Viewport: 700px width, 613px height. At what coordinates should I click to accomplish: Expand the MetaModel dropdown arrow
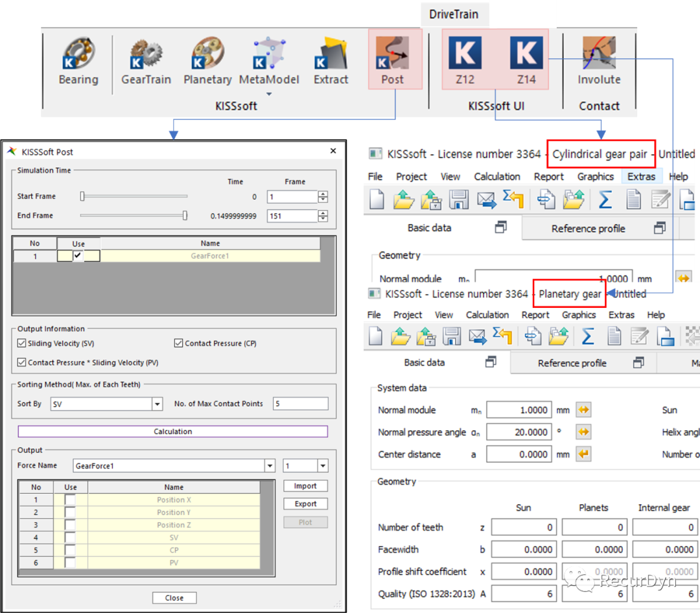point(269,94)
